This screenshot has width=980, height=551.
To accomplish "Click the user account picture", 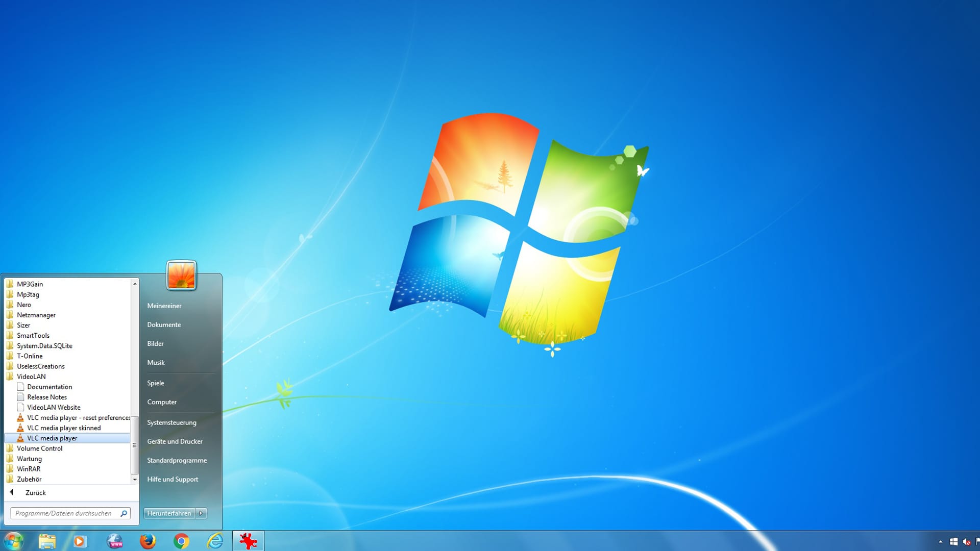I will 181,275.
